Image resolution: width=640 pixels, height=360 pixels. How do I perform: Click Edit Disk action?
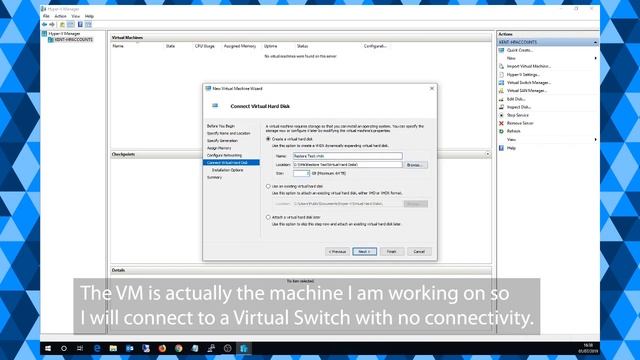[x=516, y=99]
